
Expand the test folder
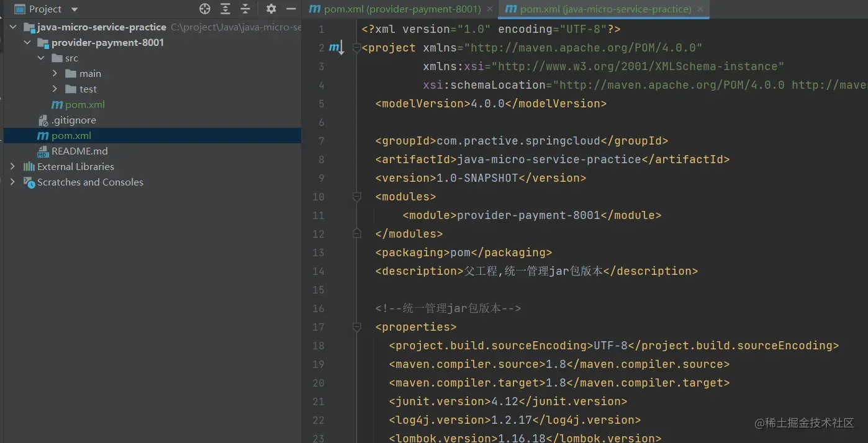pos(55,89)
